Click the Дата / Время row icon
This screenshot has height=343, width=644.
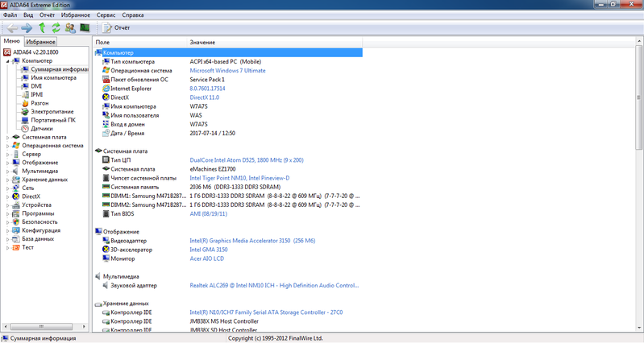pos(106,134)
